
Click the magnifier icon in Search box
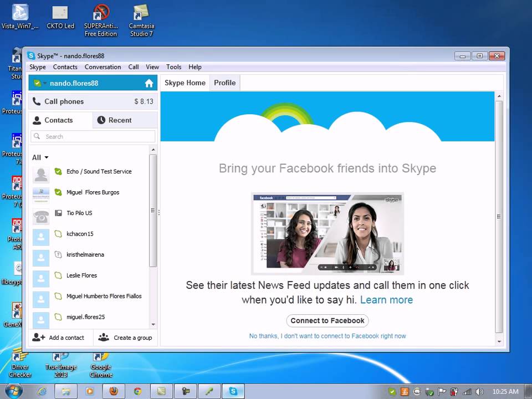(37, 136)
